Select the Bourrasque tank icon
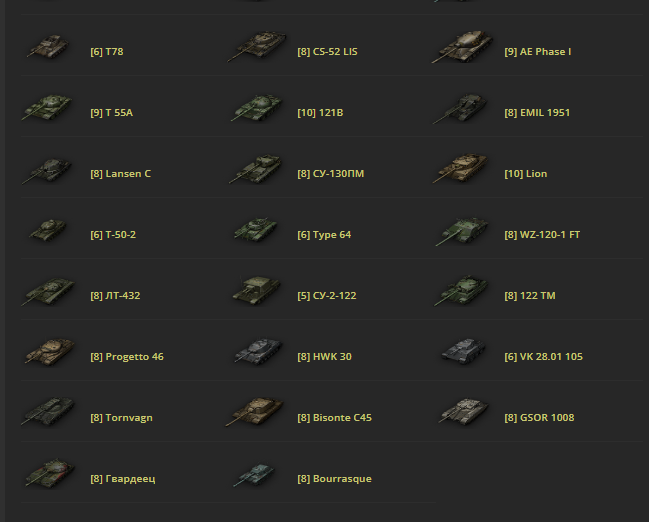The image size is (649, 522). pyautogui.click(x=254, y=474)
